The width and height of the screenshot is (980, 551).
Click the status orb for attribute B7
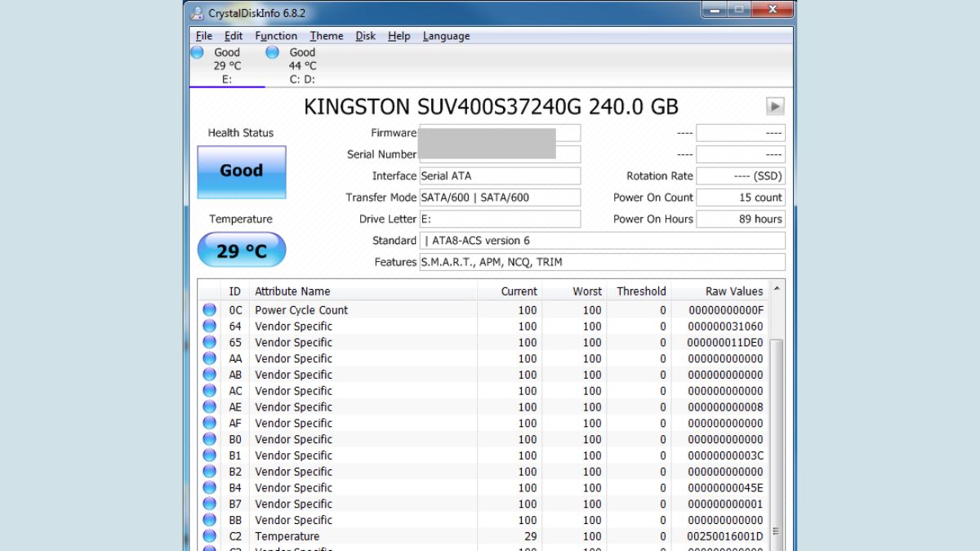coord(210,504)
